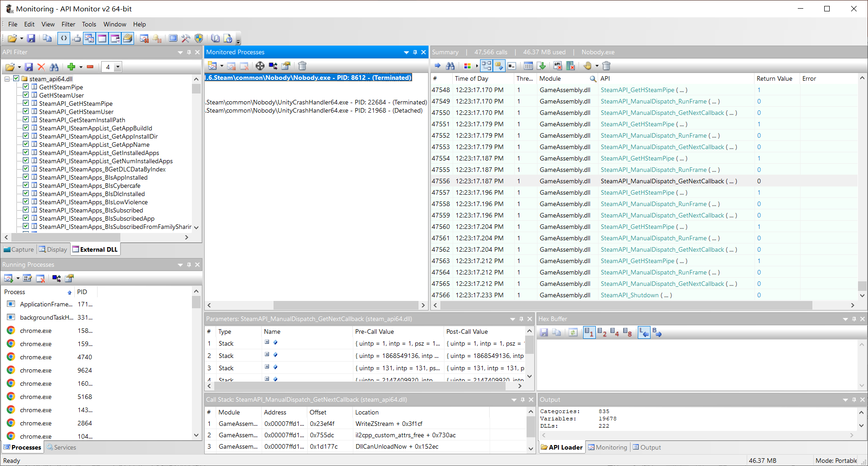868x466 pixels.
Task: Click the open book help icon
Action: click(x=215, y=39)
